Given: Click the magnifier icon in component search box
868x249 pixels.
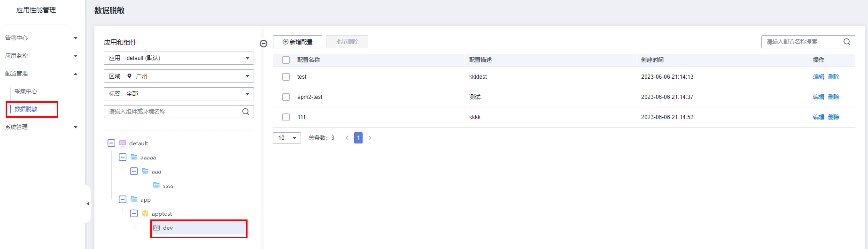Looking at the screenshot, I should (245, 112).
